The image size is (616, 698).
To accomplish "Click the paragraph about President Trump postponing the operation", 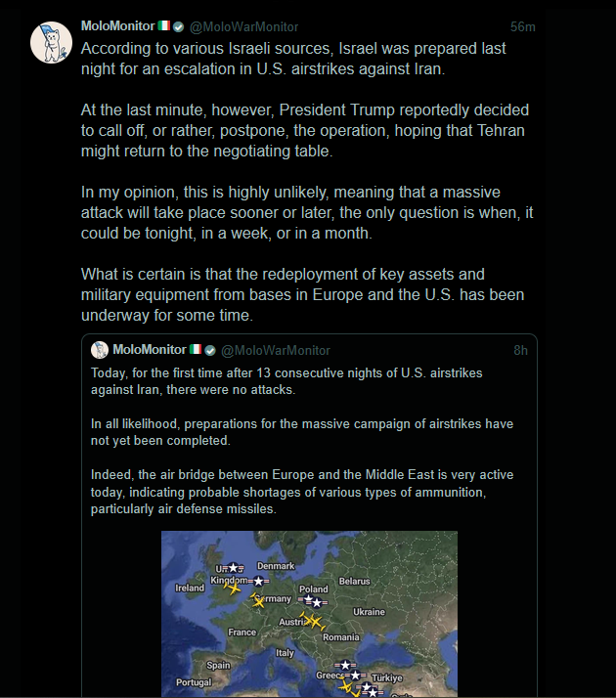I will coord(305,130).
